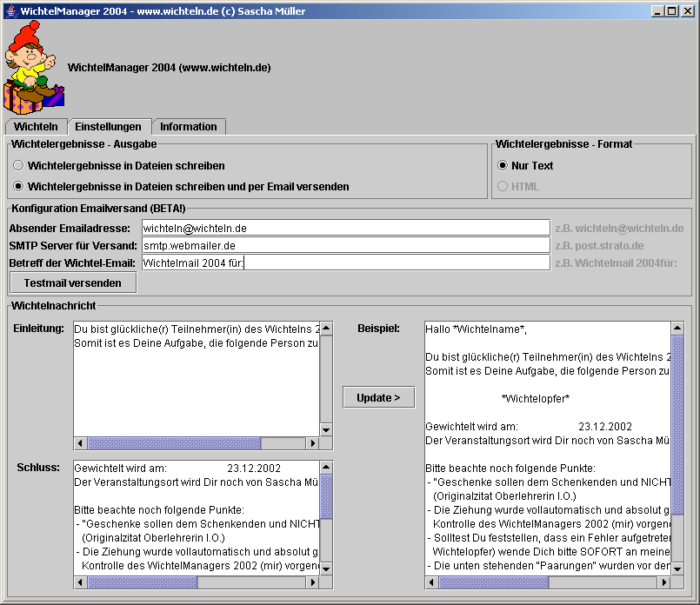Select the 'Nur Text' format radio button
This screenshot has width=700, height=605.
click(x=525, y=165)
